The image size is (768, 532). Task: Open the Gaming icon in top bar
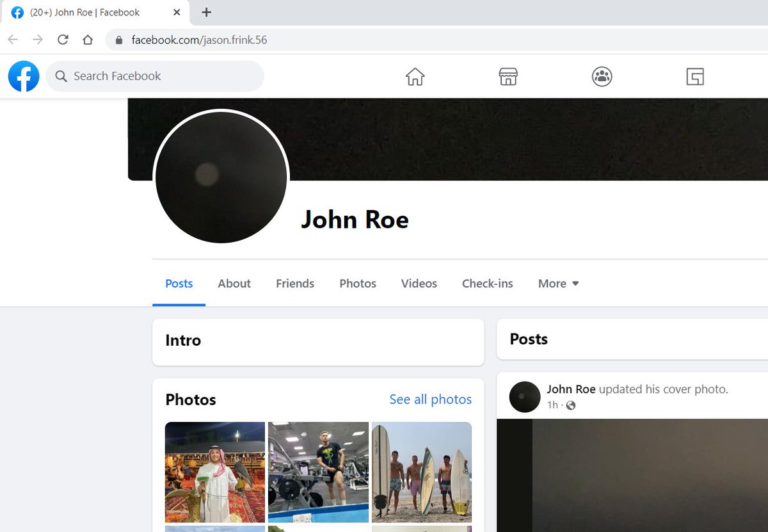(695, 77)
